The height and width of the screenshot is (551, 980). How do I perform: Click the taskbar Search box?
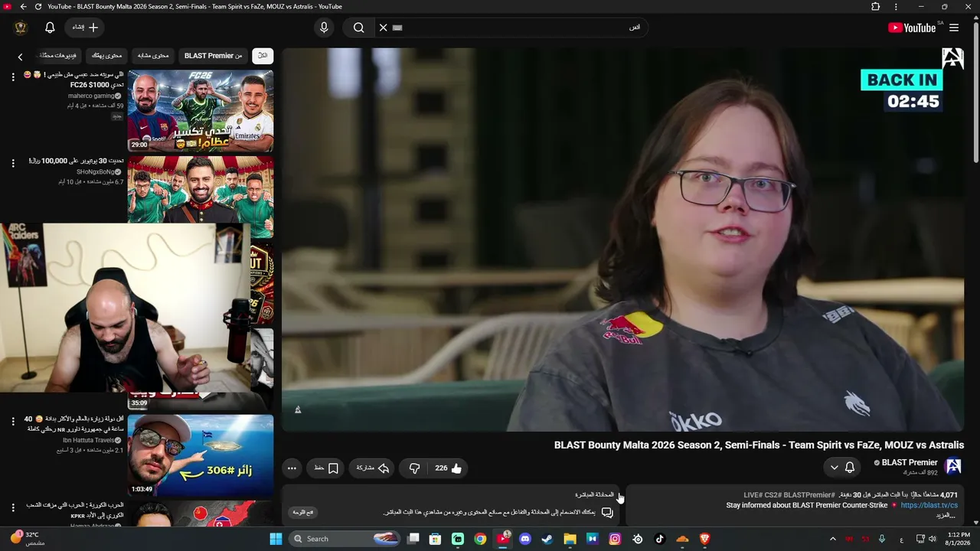[x=345, y=539]
